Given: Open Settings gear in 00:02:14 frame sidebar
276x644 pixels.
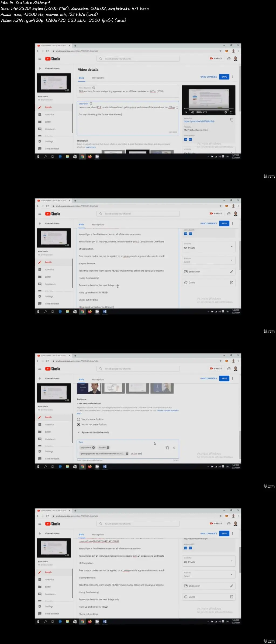Looking at the screenshot, I should tap(40, 142).
